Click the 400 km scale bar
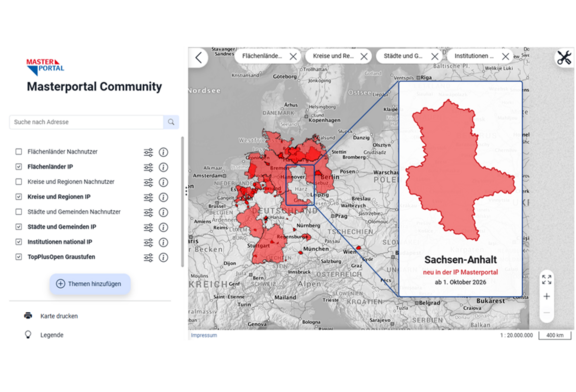The width and height of the screenshot is (576, 392). pyautogui.click(x=555, y=335)
